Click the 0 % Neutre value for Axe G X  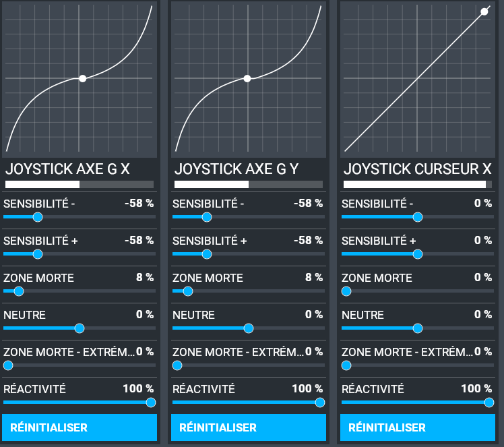(145, 314)
